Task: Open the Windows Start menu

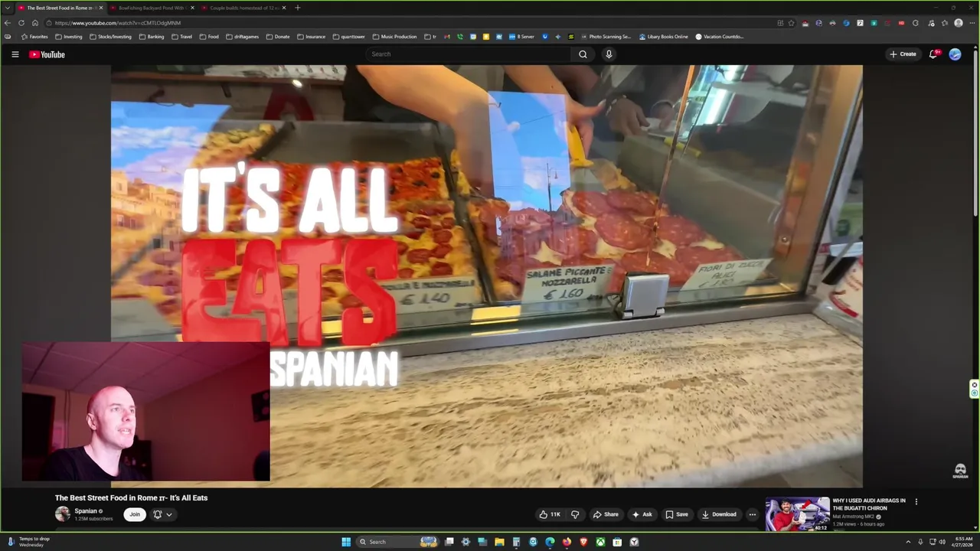Action: (x=346, y=542)
